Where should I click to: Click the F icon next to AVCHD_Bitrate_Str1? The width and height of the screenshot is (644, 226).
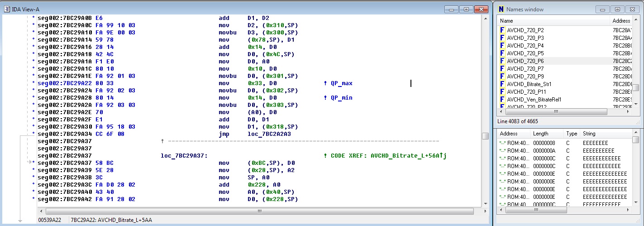(502, 84)
